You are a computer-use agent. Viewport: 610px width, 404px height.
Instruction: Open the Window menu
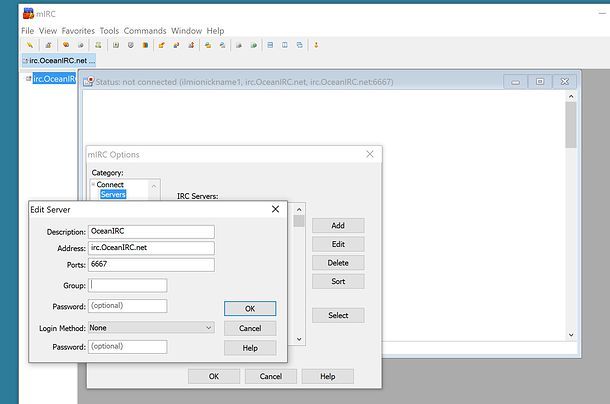[x=186, y=31]
